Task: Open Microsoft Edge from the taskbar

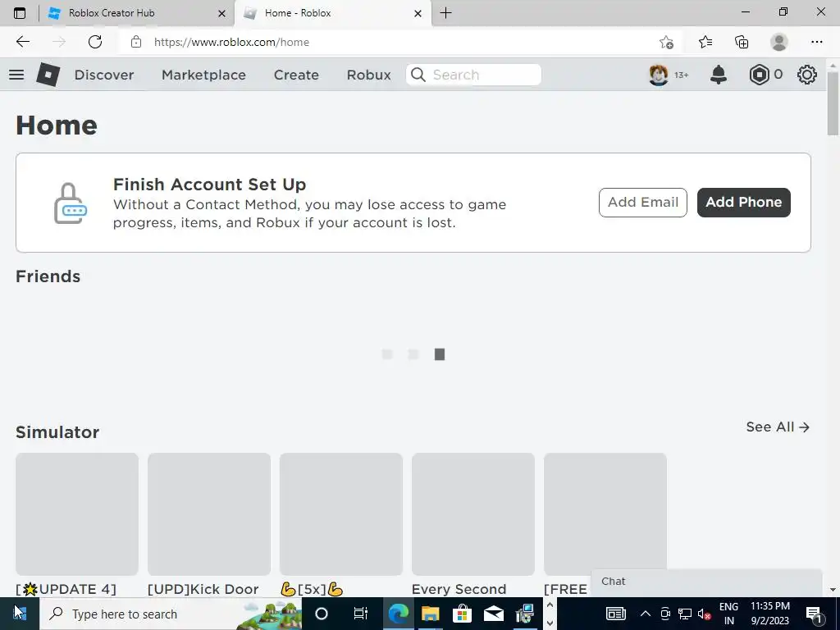Action: (x=398, y=614)
